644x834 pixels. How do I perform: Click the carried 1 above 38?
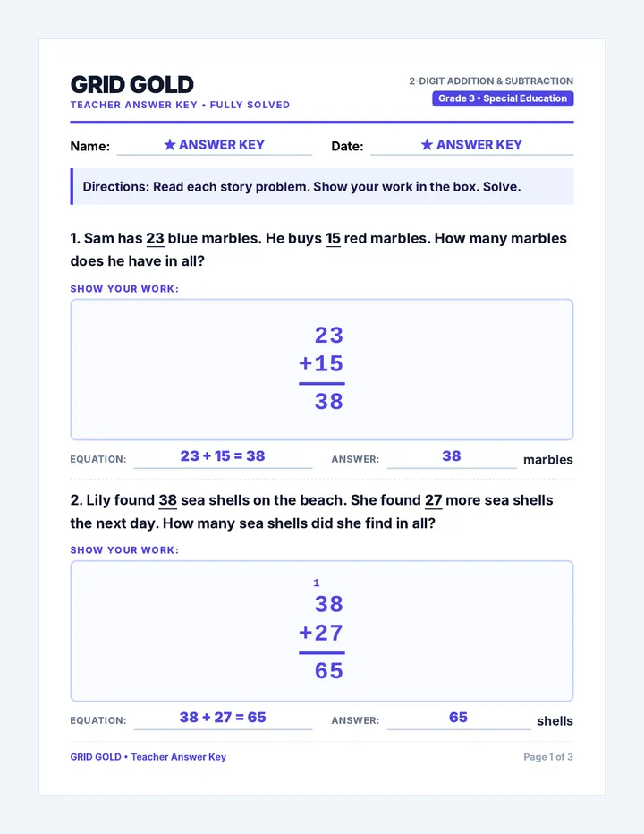point(317,583)
